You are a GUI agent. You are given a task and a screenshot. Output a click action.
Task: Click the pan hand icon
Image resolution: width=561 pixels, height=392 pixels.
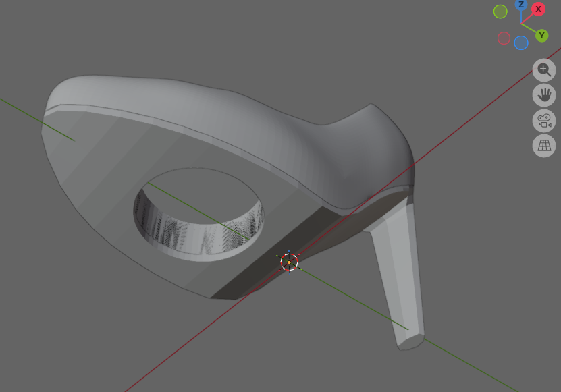[x=544, y=95]
